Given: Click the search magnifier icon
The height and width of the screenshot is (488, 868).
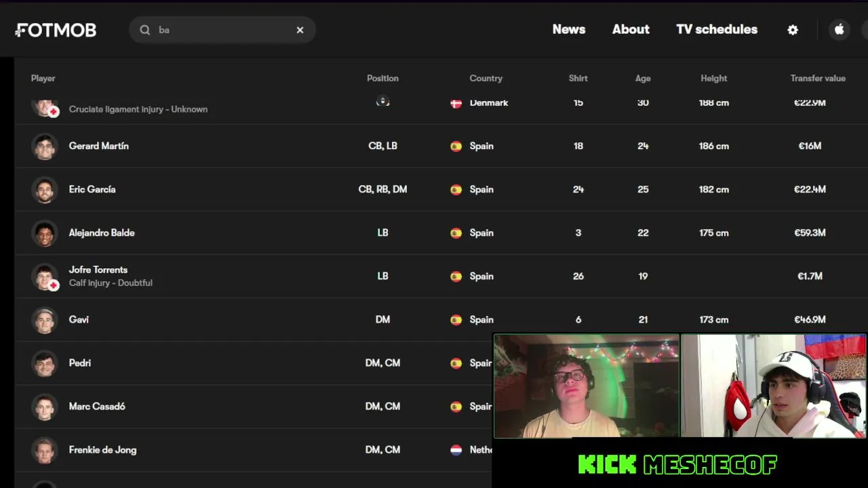Looking at the screenshot, I should 145,30.
